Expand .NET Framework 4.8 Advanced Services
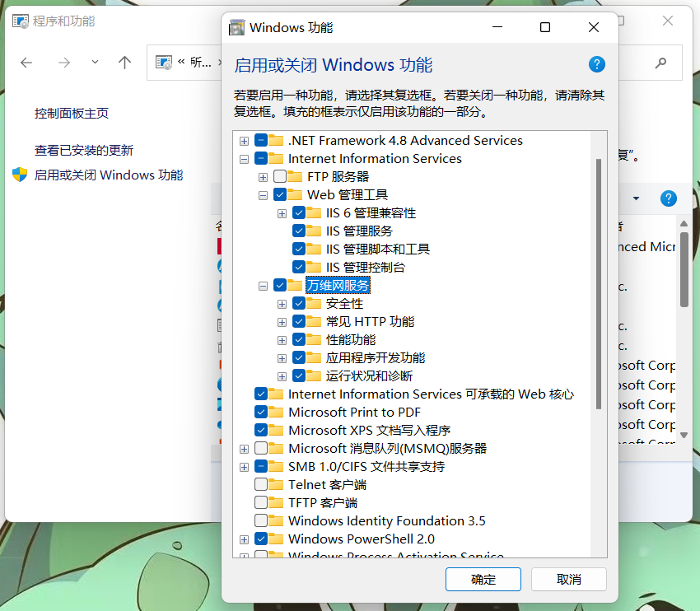The height and width of the screenshot is (611, 700). tap(244, 141)
